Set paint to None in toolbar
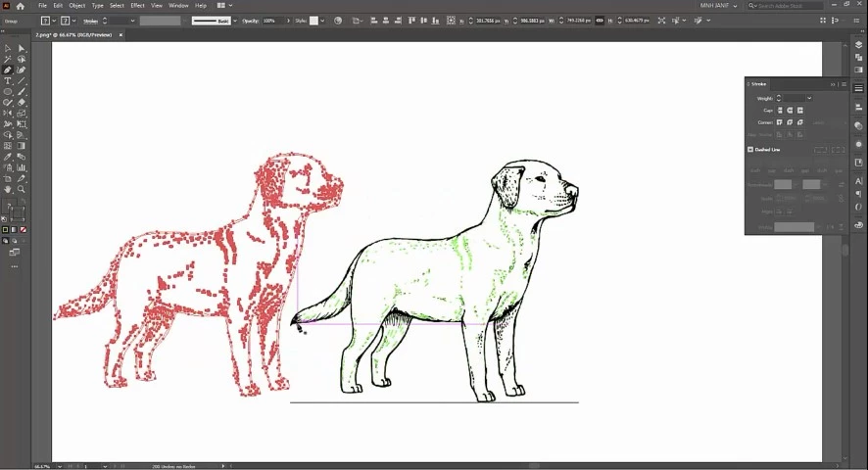Viewport: 868px width, 470px height. click(x=24, y=230)
